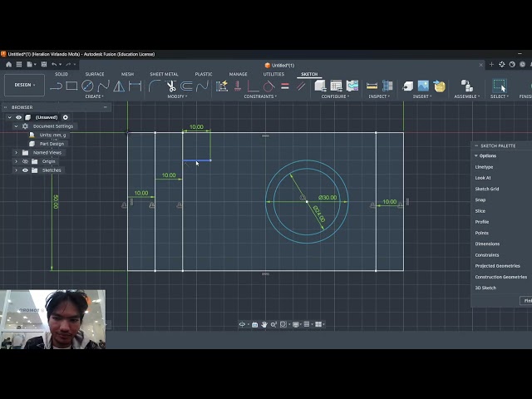532x399 pixels.
Task: Click the Measure tool in Inspect
Action: click(x=372, y=86)
